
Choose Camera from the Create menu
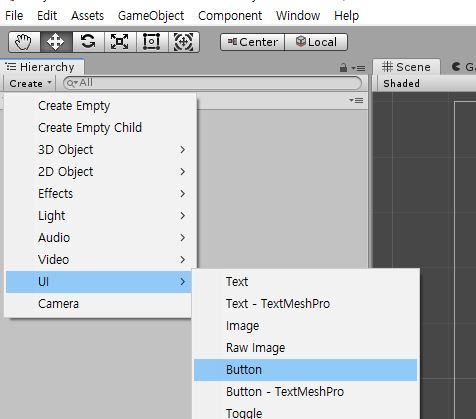99,304
